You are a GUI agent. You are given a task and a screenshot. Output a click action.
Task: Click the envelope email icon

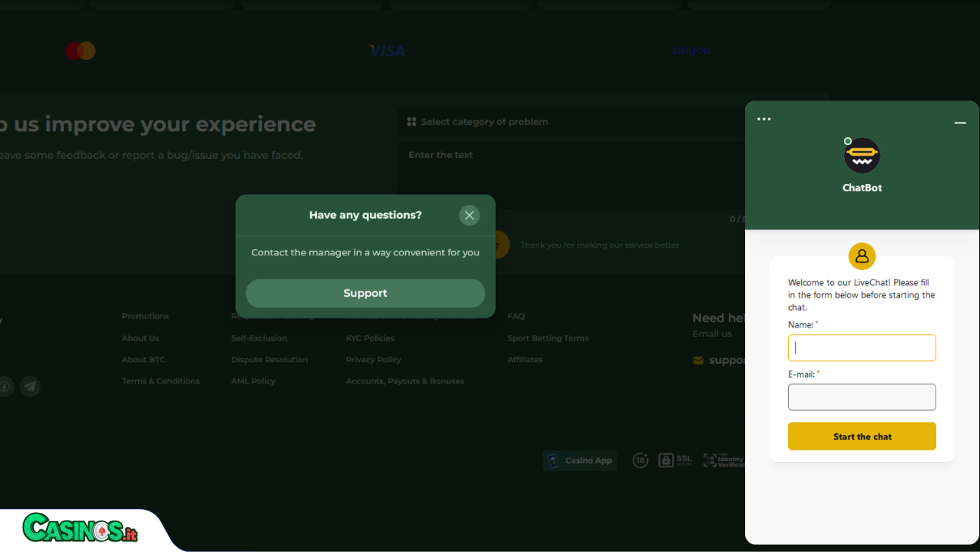point(698,361)
